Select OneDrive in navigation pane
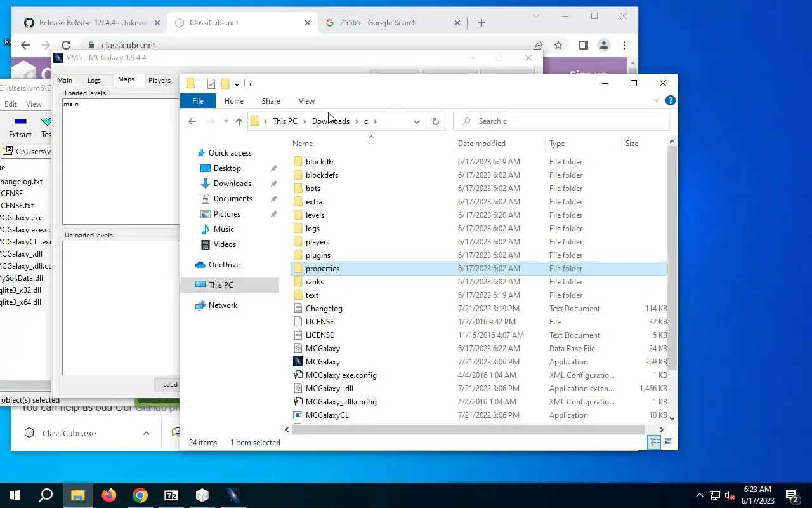This screenshot has width=812, height=508. (x=224, y=265)
